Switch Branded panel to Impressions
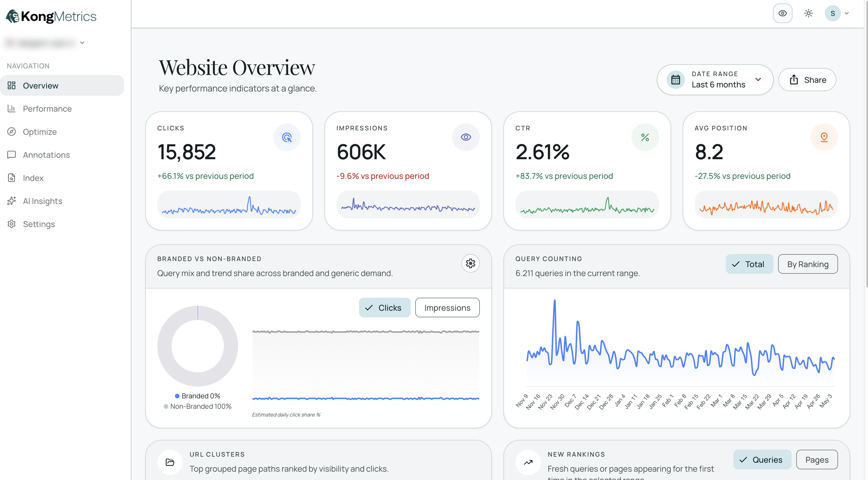The image size is (868, 480). point(447,307)
